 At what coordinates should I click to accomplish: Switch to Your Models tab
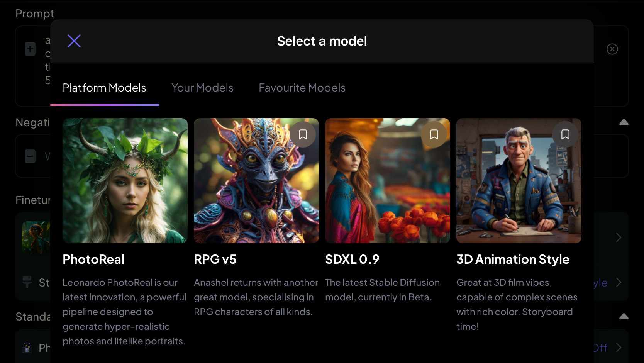click(202, 88)
